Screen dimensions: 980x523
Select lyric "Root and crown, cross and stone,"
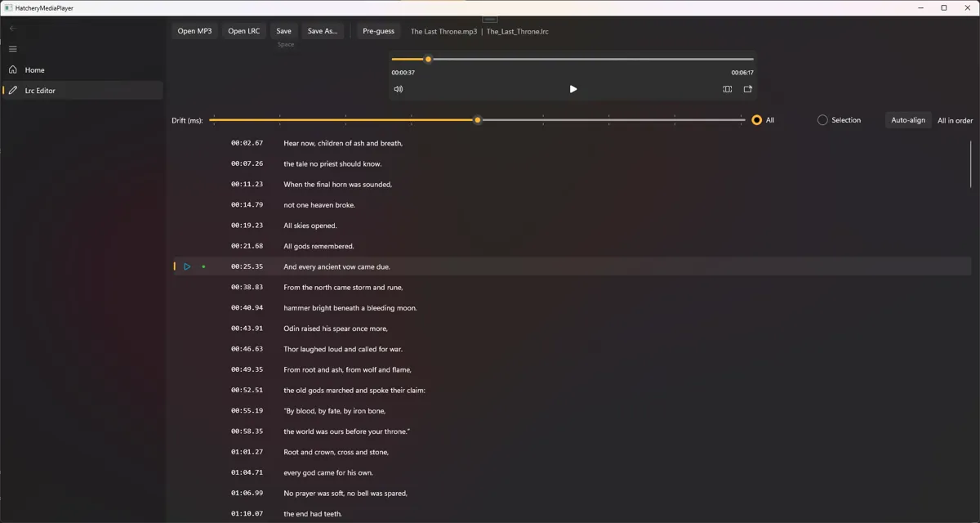pyautogui.click(x=336, y=452)
